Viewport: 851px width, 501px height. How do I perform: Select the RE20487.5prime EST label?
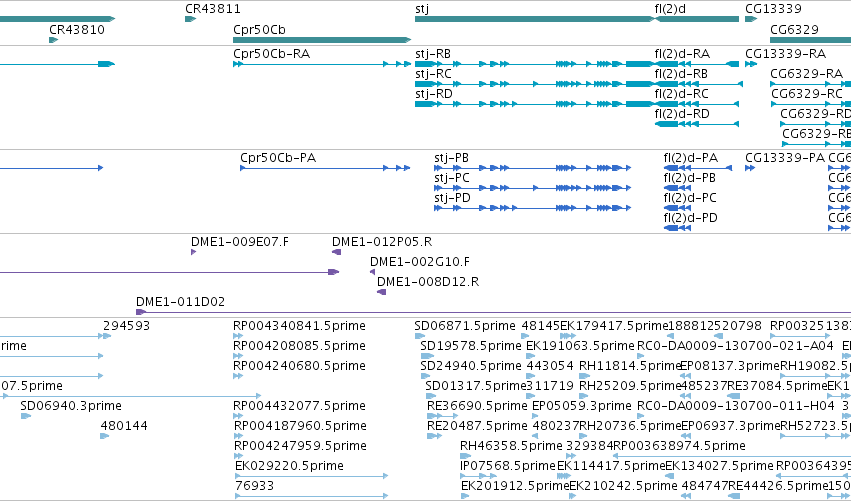pos(477,426)
